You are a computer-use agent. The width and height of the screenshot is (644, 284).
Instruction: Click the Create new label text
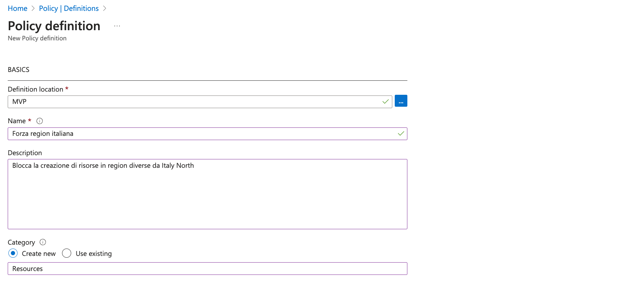(x=39, y=254)
